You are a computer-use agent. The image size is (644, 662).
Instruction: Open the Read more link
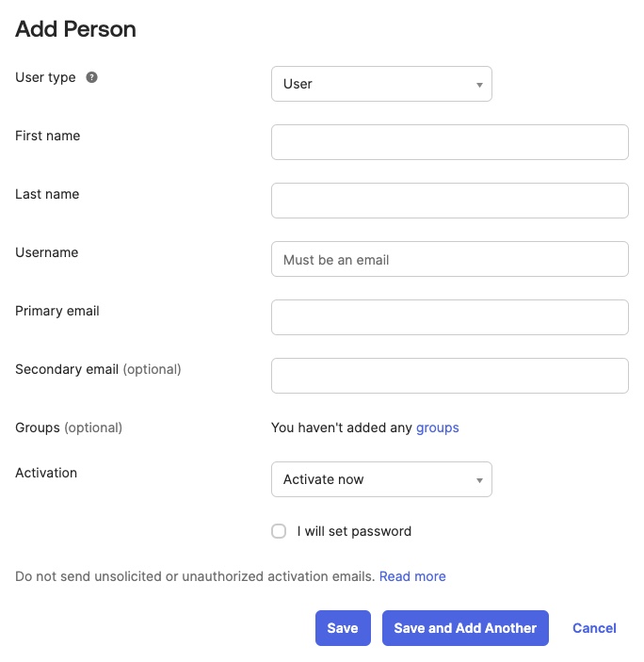412,576
